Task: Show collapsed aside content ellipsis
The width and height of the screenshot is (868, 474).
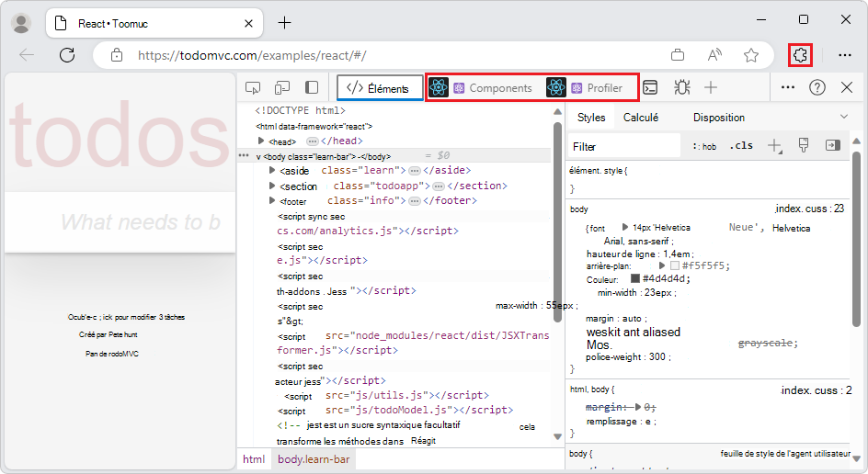Action: [414, 170]
